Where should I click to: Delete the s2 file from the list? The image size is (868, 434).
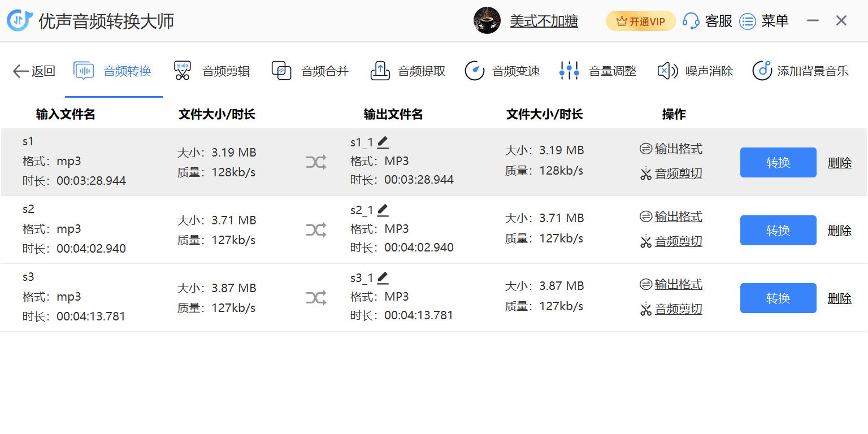[x=839, y=231]
